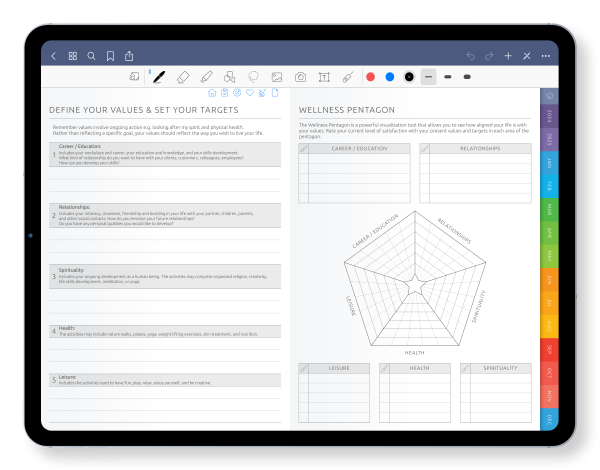Image resolution: width=600 pixels, height=470 pixels.
Task: Tap the clipboard link icon above page
Action: pos(225,93)
